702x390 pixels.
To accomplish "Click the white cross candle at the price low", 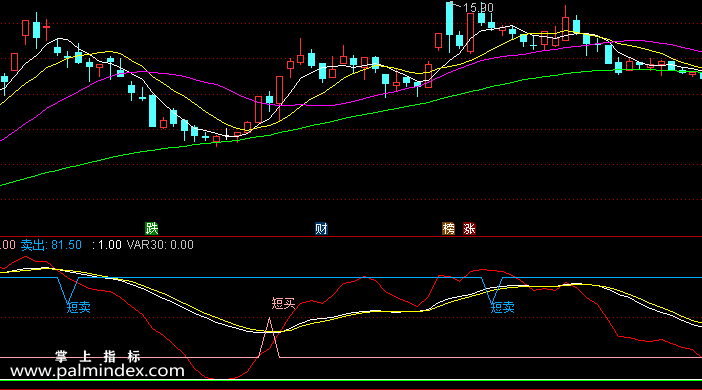I will point(227,134).
